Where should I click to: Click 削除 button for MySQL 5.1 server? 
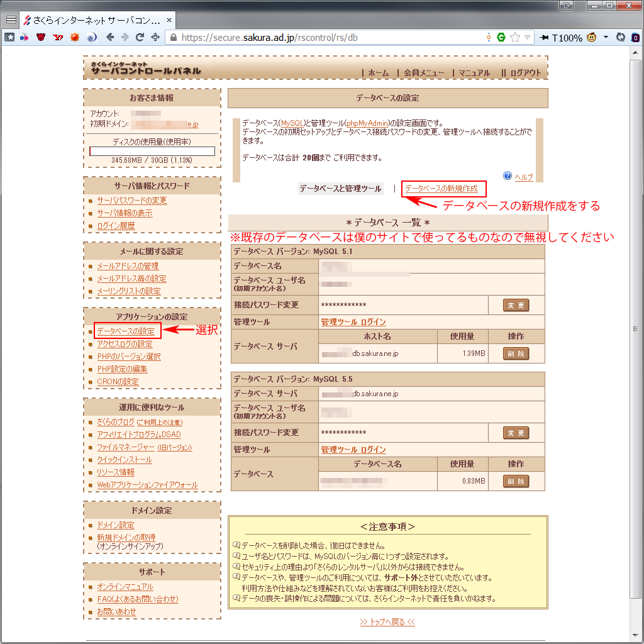516,353
